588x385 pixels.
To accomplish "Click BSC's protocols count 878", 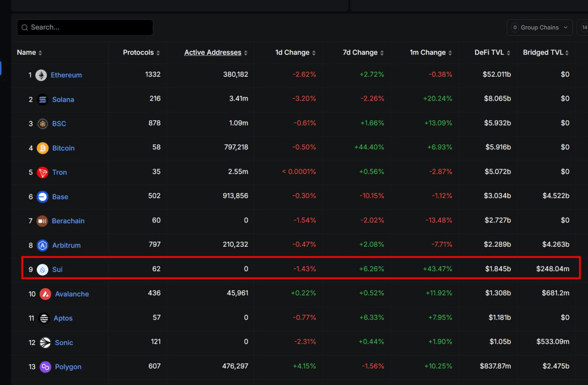I will (x=154, y=123).
